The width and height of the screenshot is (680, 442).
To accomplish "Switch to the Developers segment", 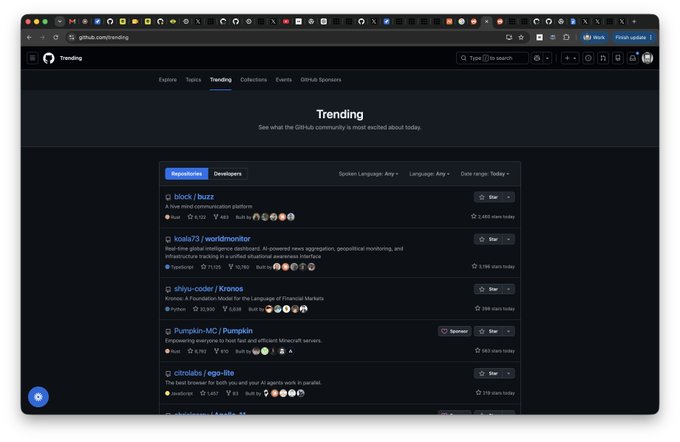I will click(228, 174).
